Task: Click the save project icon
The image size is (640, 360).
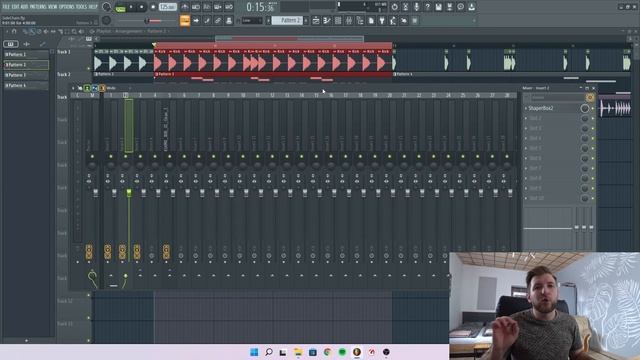Action: 438,7
